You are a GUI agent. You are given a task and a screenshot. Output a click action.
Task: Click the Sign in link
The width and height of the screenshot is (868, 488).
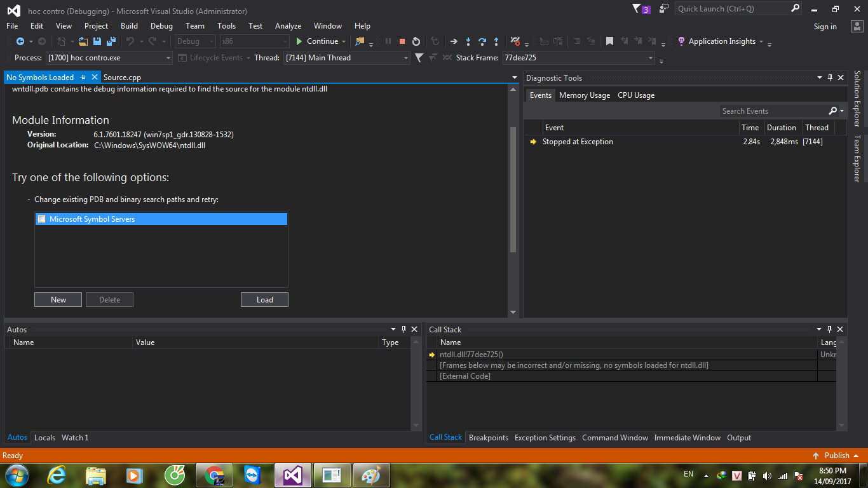825,27
